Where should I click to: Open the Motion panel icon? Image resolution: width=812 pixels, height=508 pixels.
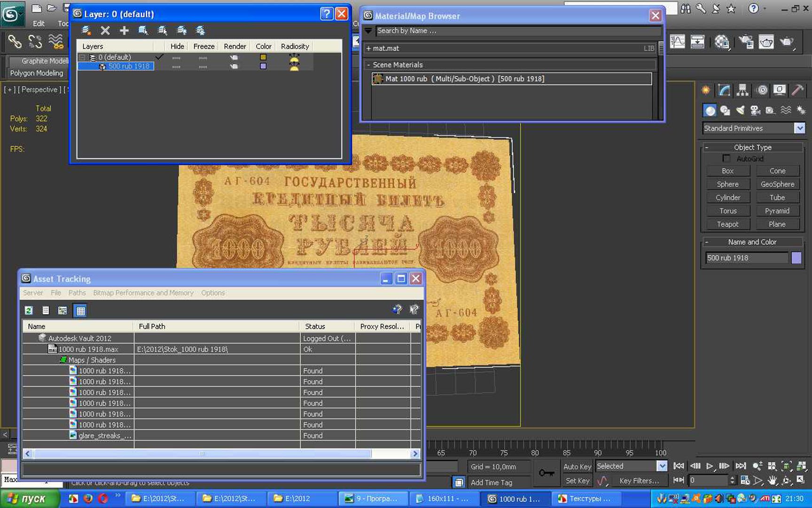[762, 90]
